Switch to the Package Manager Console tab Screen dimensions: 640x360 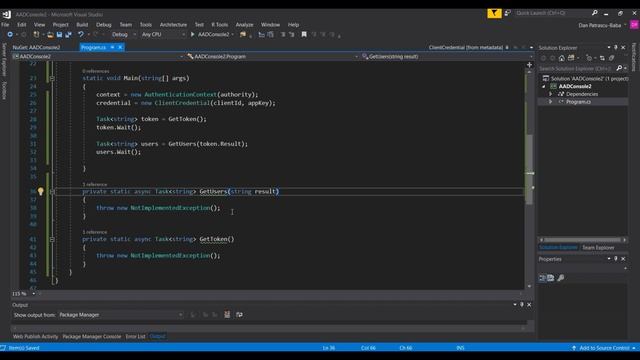coord(92,336)
